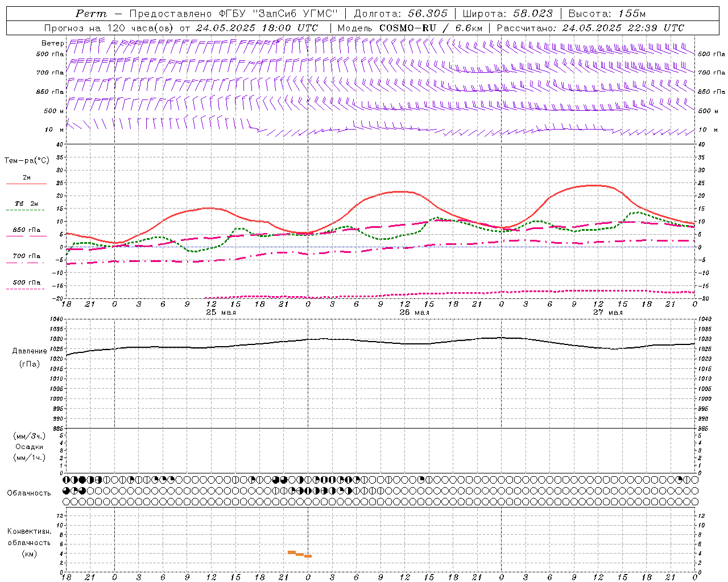Click the dashed line swatch below "Td 2м"
Screen dimensions: 728x582
click(x=26, y=210)
